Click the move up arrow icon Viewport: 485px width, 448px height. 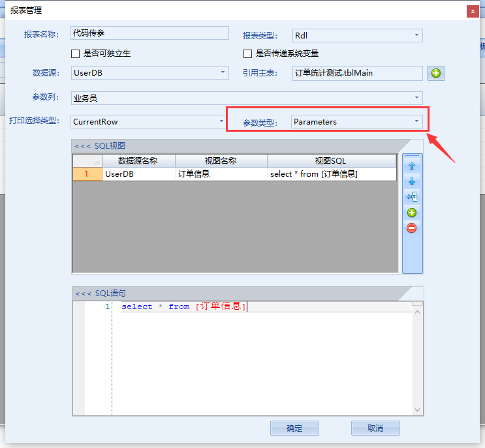click(412, 166)
